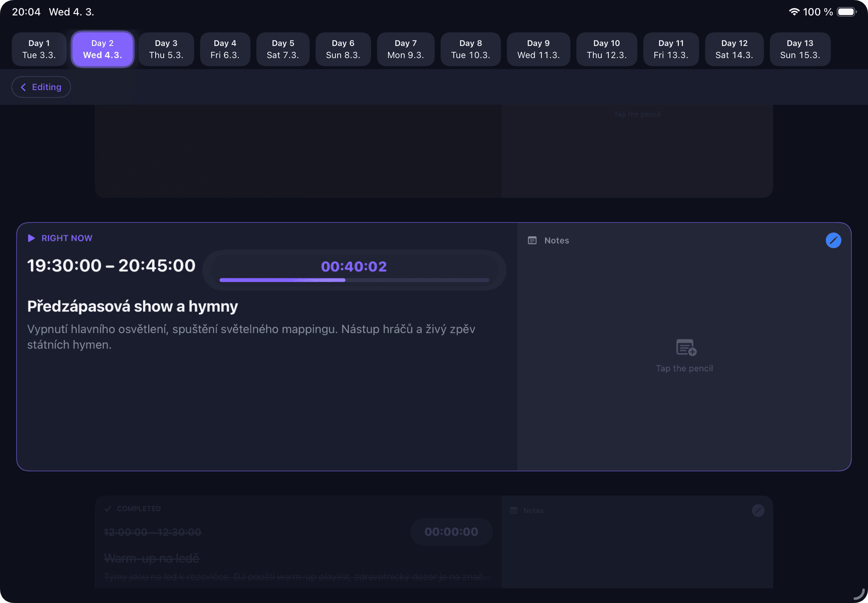Tap the Wi-Fi status icon
Image resolution: width=868 pixels, height=603 pixels.
(x=794, y=12)
